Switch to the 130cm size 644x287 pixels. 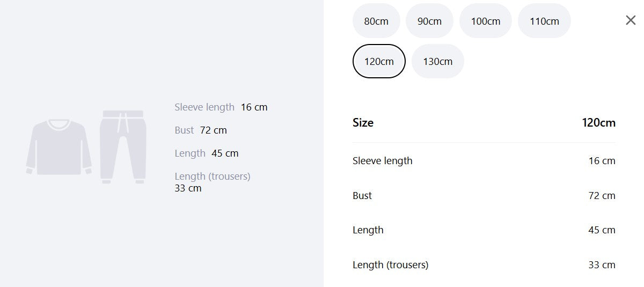438,61
